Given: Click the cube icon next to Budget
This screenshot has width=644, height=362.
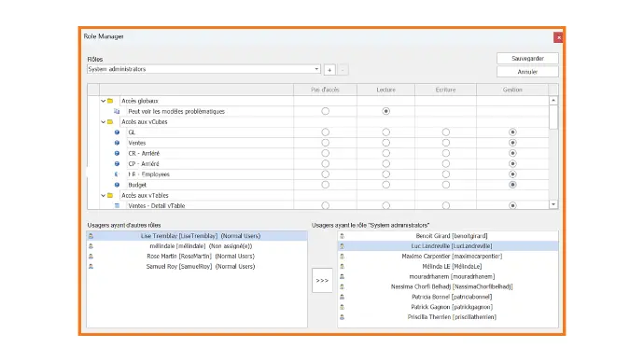Looking at the screenshot, I should tap(117, 185).
